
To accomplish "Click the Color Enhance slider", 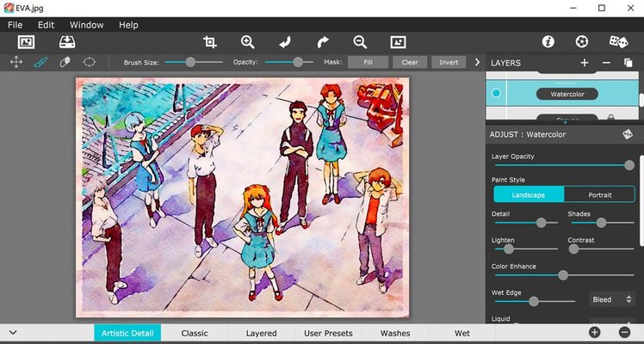I will coord(565,275).
